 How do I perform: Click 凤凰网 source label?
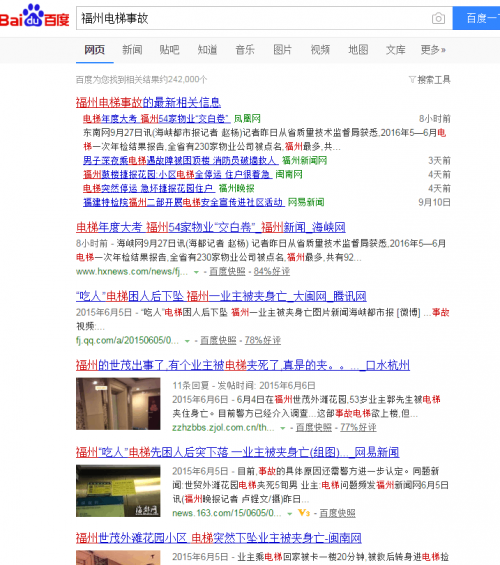pyautogui.click(x=247, y=119)
